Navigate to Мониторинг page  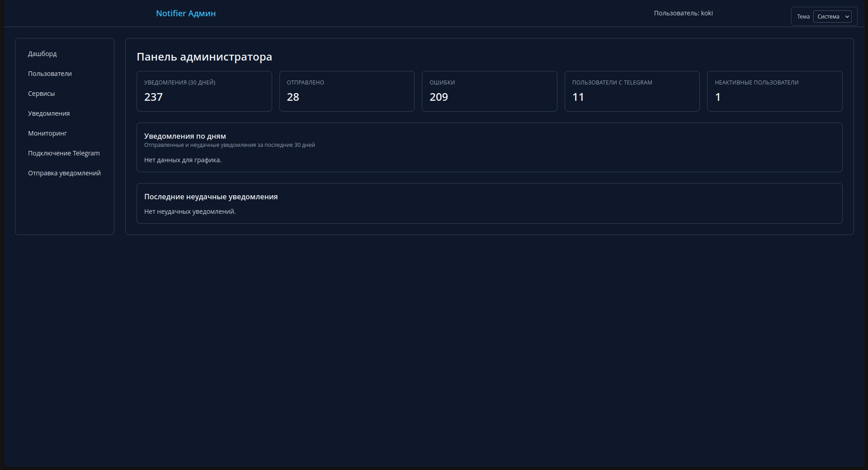click(x=47, y=133)
